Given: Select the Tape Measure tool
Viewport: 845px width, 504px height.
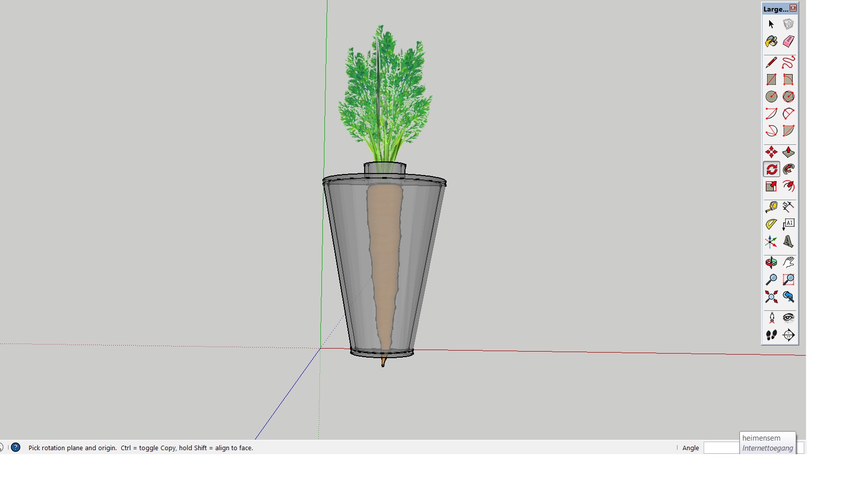Looking at the screenshot, I should pos(771,207).
